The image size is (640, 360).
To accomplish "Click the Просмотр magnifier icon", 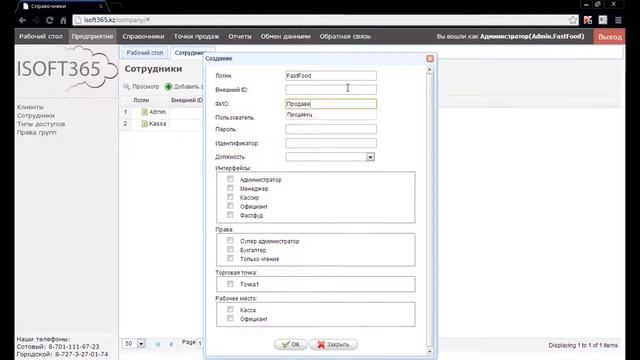I will pyautogui.click(x=127, y=87).
